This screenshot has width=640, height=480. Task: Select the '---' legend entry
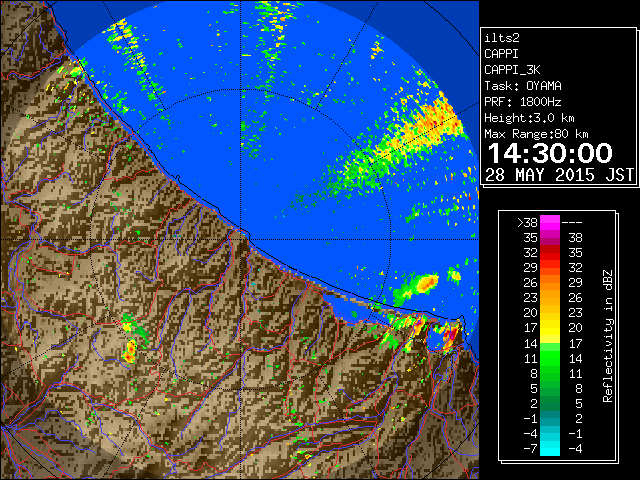click(x=572, y=222)
